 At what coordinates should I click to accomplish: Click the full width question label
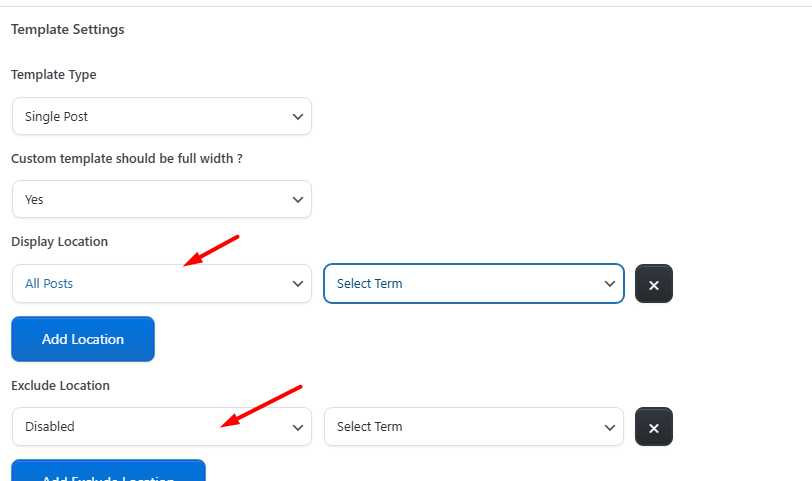pyautogui.click(x=127, y=158)
